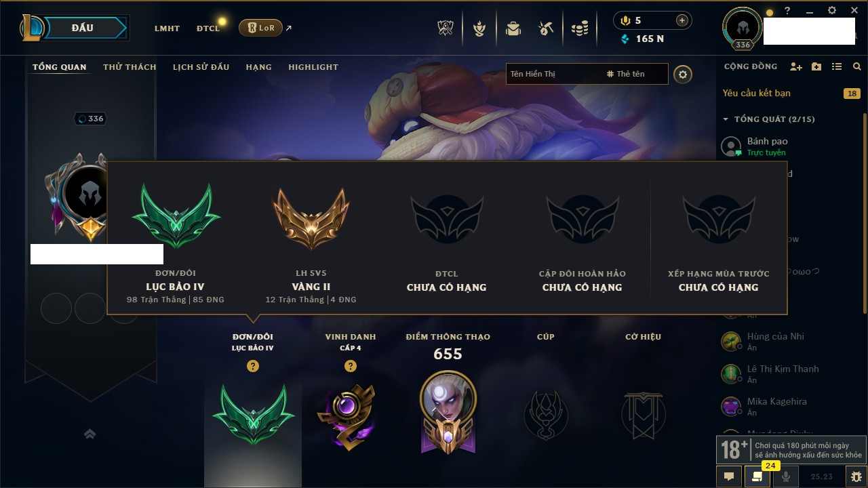Click the Tên Hiển Thị search field
This screenshot has height=488, width=868.
pos(553,74)
